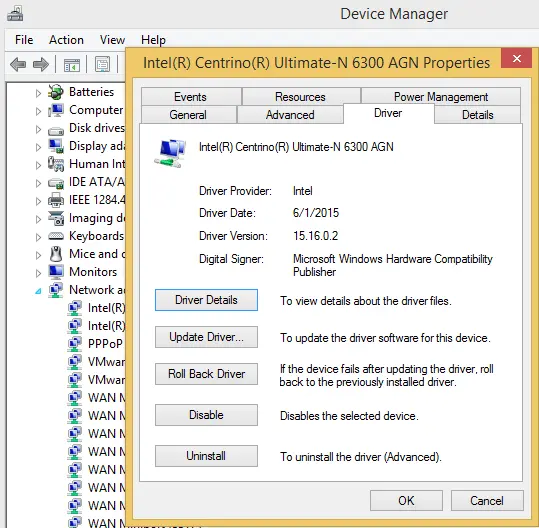Select the PPPoP network adapter icon

click(75, 343)
